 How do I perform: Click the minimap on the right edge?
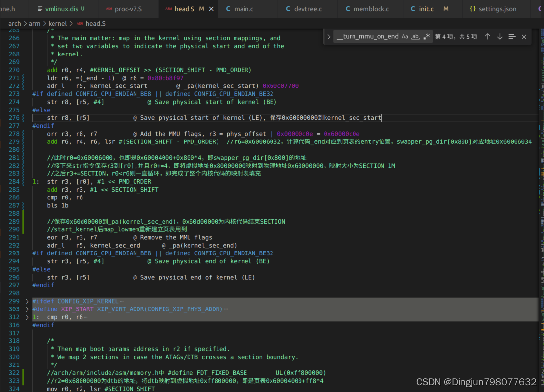click(x=540, y=196)
